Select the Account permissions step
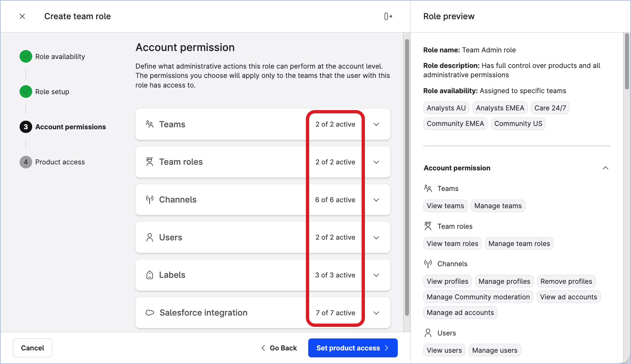 coord(70,127)
